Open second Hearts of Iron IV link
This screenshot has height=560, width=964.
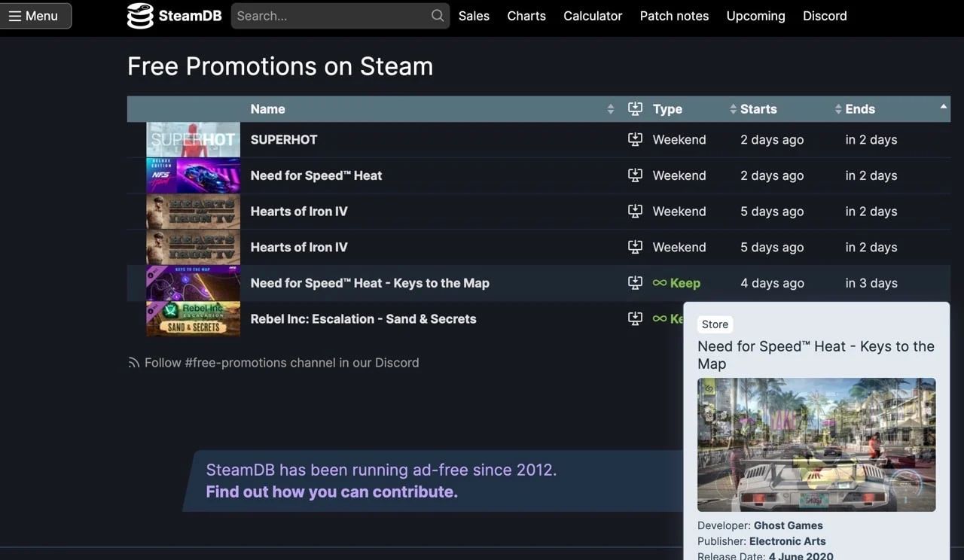[x=299, y=247]
